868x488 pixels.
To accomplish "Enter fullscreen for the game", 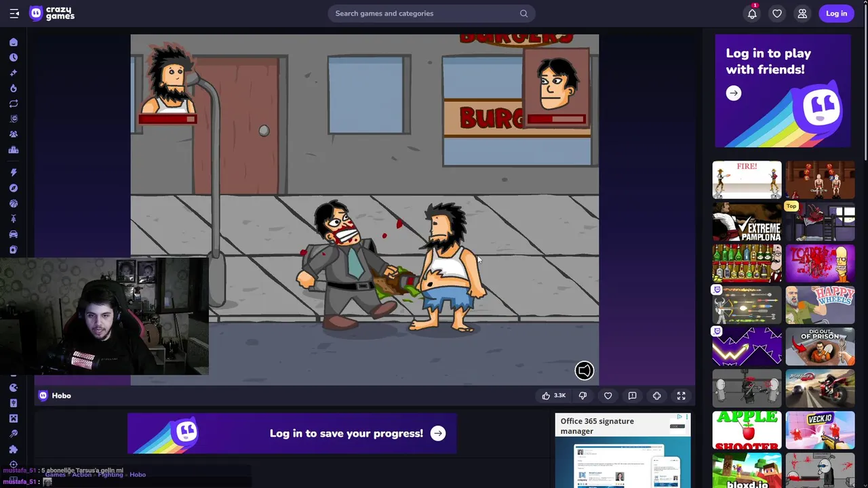I will 681,396.
